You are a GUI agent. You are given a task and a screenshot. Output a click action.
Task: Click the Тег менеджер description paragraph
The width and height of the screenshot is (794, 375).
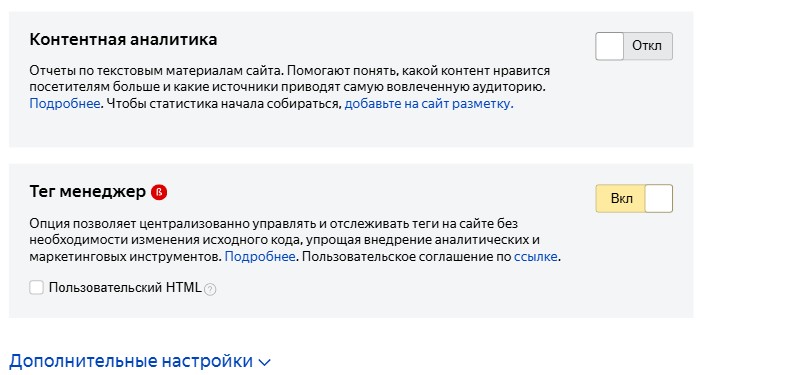pyautogui.click(x=295, y=240)
